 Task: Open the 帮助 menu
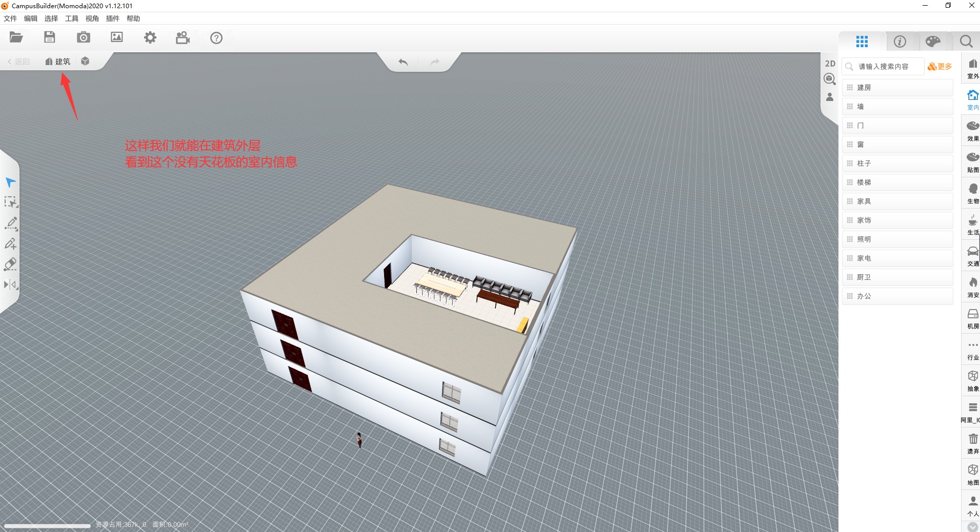(133, 18)
